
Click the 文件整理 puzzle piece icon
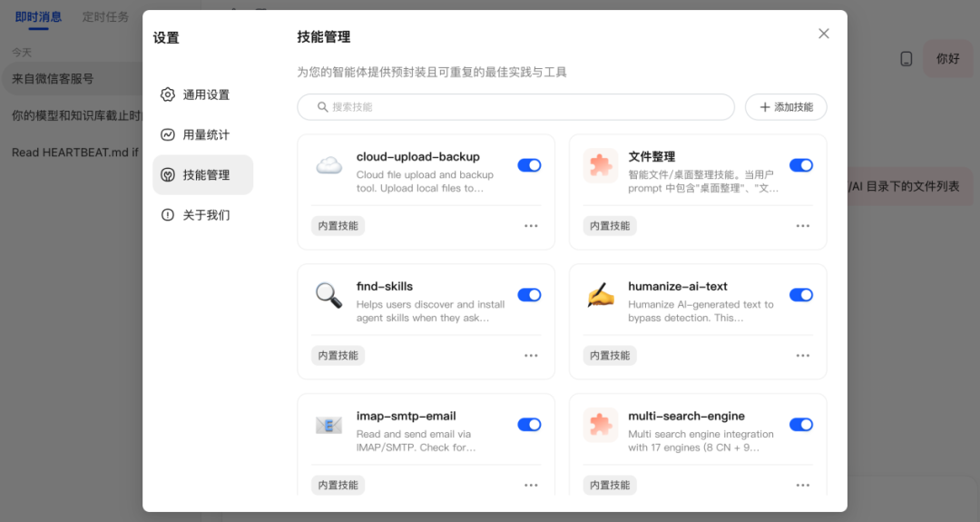(601, 165)
